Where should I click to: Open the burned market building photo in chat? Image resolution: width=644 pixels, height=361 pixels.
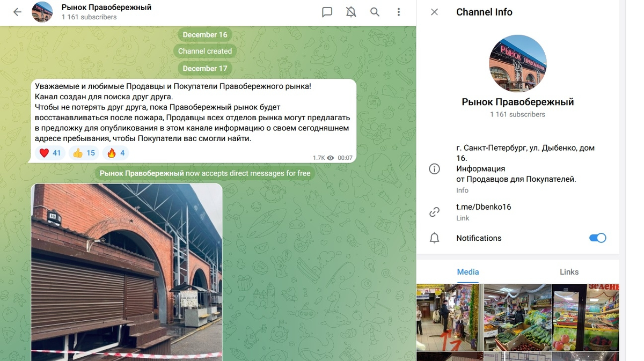(x=127, y=272)
